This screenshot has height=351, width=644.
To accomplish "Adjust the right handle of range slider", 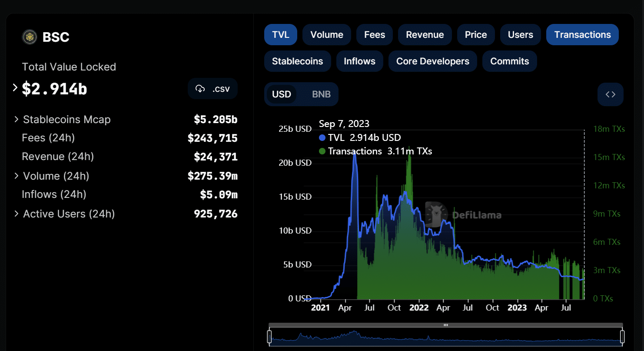I will (x=622, y=336).
